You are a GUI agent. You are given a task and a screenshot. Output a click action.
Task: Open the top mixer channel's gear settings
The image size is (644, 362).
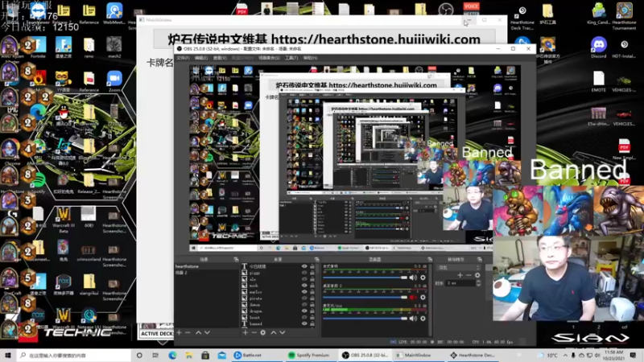pyautogui.click(x=423, y=278)
